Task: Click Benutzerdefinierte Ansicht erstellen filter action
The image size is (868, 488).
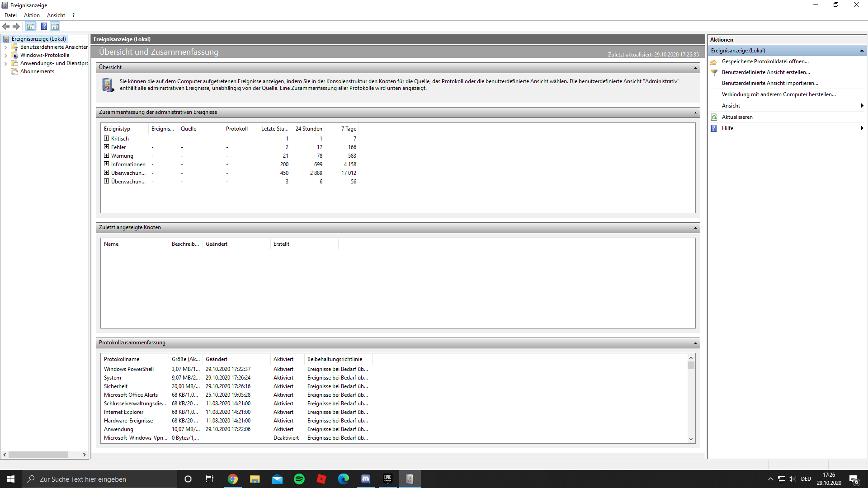Action: [765, 72]
